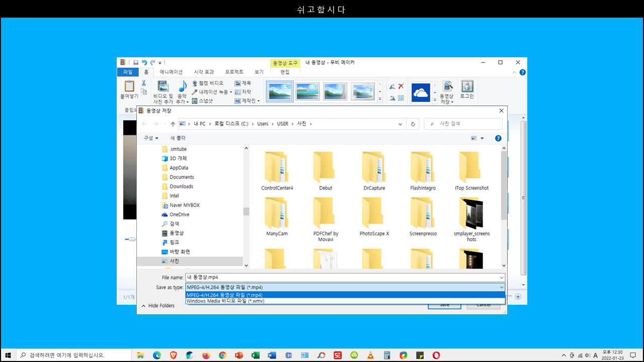
Task: Click the Sign in (로그인) icon
Action: tap(467, 89)
